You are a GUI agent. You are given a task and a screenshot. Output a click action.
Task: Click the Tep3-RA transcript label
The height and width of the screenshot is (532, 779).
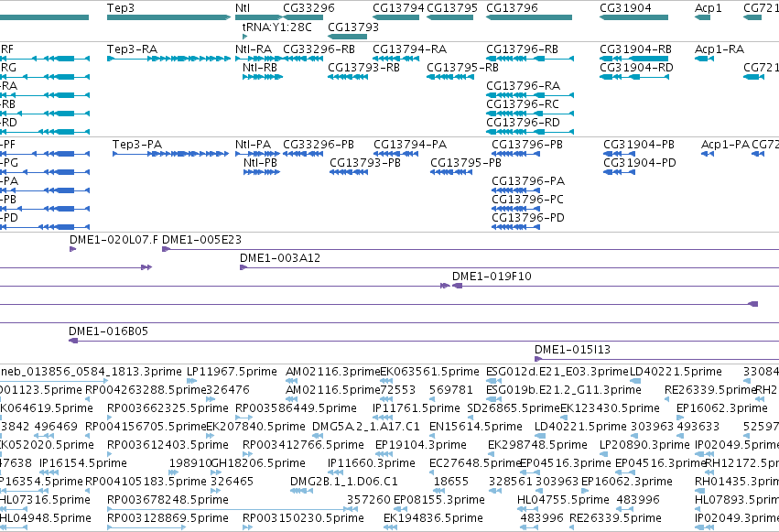[x=132, y=49]
